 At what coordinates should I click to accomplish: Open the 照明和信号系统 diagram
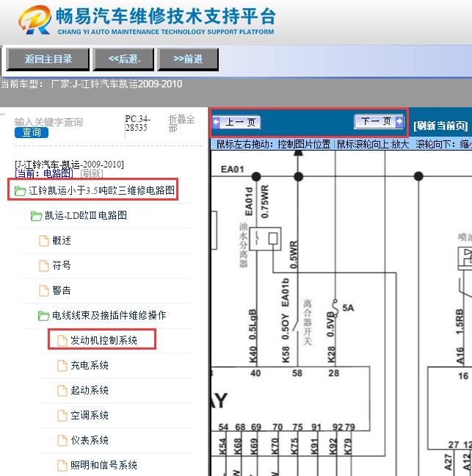104,465
